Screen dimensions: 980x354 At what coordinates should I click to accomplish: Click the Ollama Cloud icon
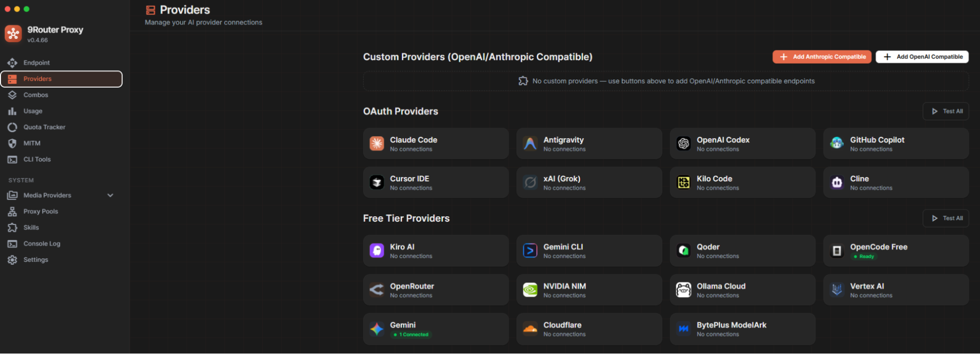(x=683, y=290)
